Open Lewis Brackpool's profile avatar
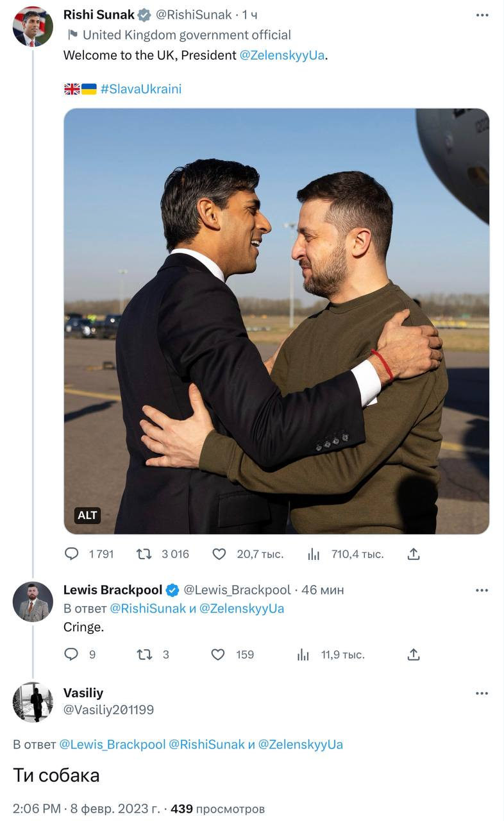Image resolution: width=504 pixels, height=821 pixels. coord(33,602)
